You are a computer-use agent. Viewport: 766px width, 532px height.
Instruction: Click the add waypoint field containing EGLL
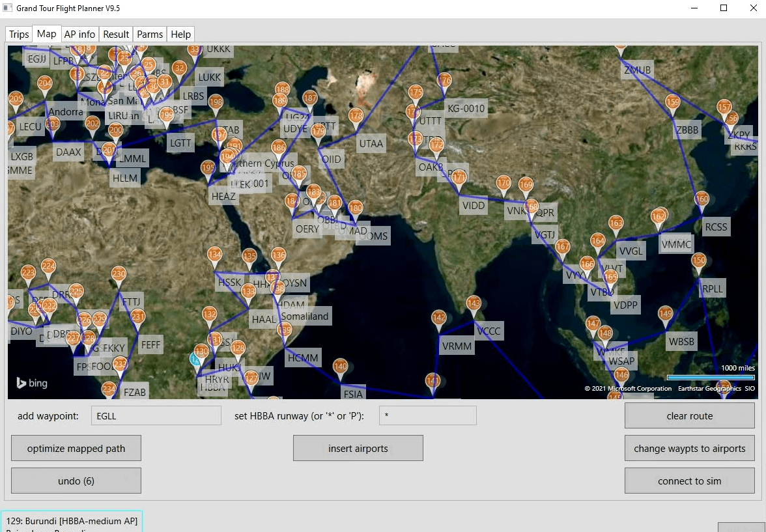156,415
